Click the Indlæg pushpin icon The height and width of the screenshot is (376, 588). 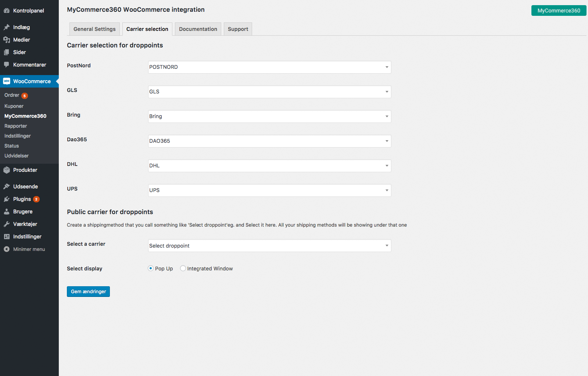tap(7, 27)
